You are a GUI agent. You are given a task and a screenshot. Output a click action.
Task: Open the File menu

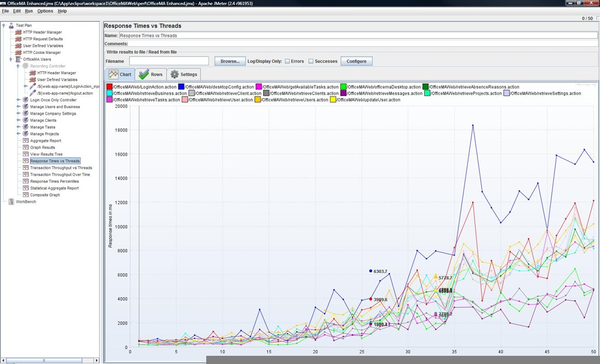click(x=5, y=11)
